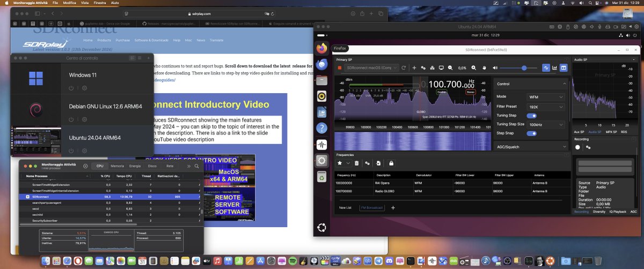Click the refresh devices icon next to device selector
This screenshot has width=644, height=269.
pos(404,68)
